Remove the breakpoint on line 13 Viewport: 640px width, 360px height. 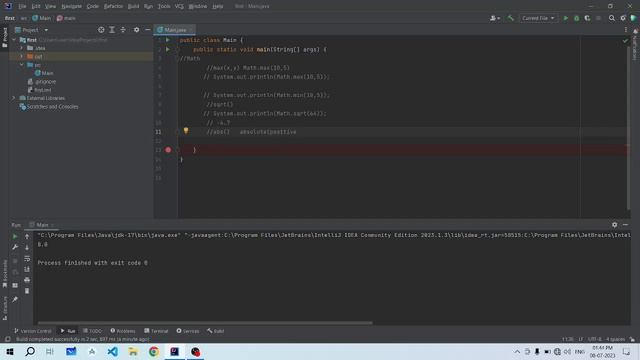pyautogui.click(x=168, y=150)
